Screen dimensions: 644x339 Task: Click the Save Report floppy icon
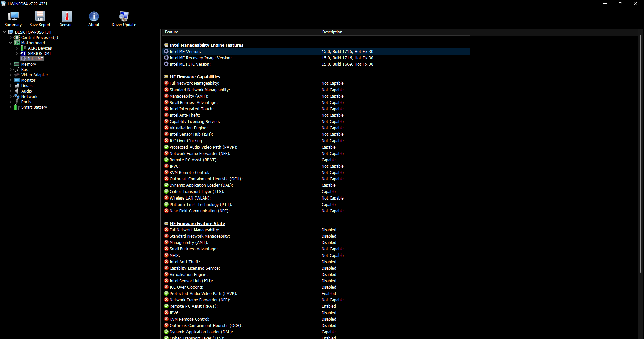tap(40, 16)
